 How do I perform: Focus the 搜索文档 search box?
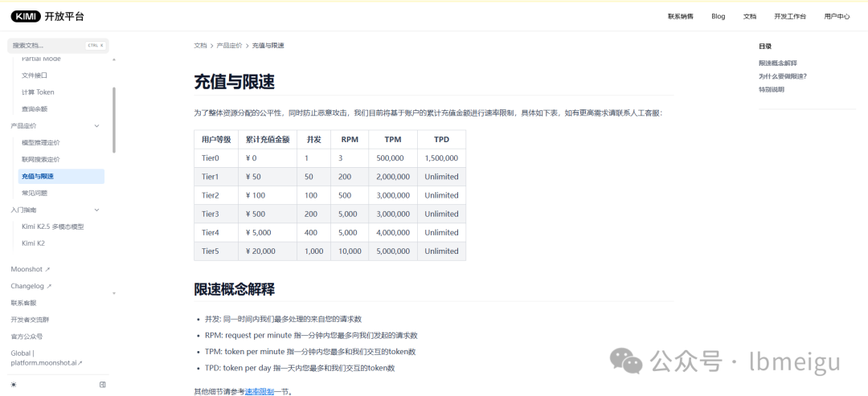[58, 45]
